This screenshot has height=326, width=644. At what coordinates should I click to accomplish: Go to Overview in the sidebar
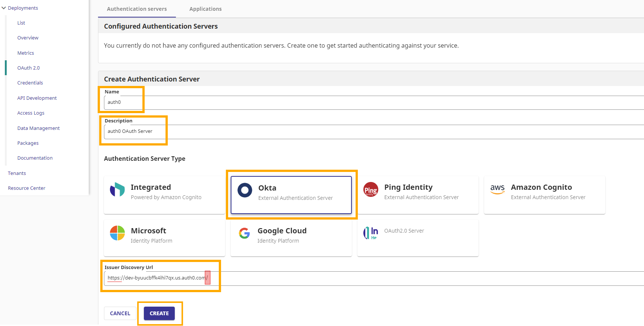click(28, 38)
